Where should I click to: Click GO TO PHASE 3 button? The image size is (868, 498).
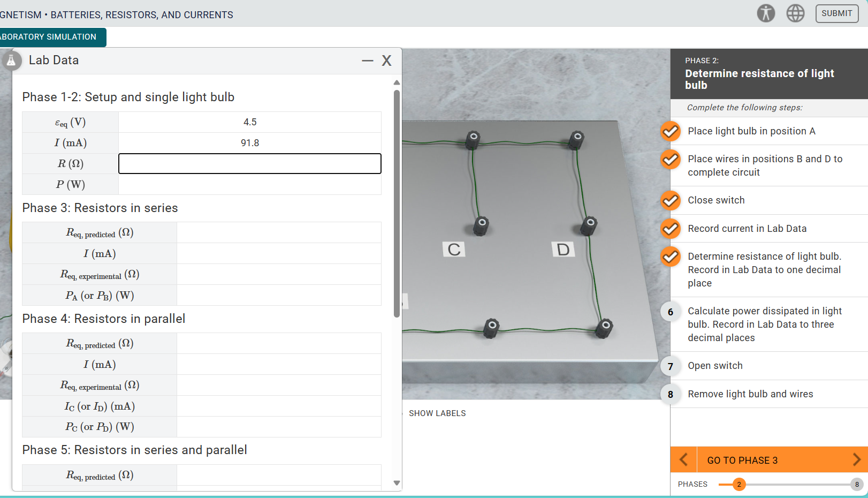tap(743, 459)
